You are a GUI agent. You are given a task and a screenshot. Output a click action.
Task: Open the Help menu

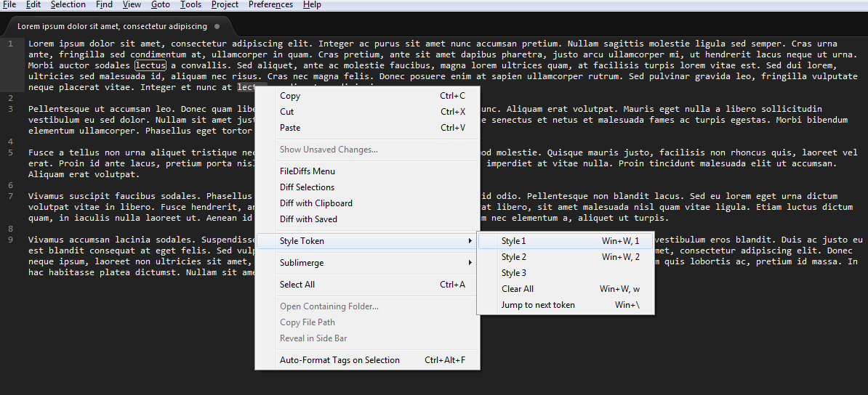(312, 4)
